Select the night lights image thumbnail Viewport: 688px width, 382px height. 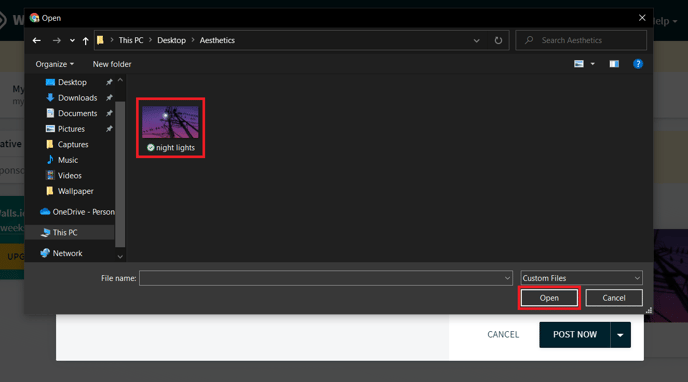click(170, 122)
